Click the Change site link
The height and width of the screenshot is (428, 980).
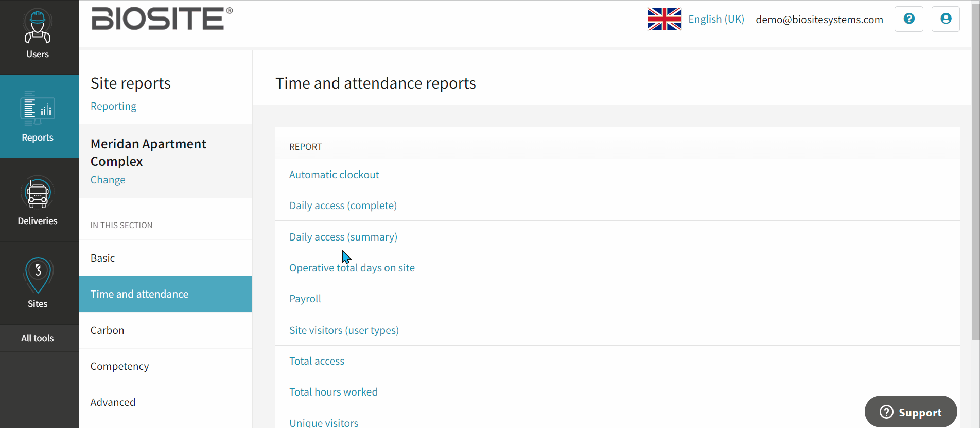tap(108, 180)
